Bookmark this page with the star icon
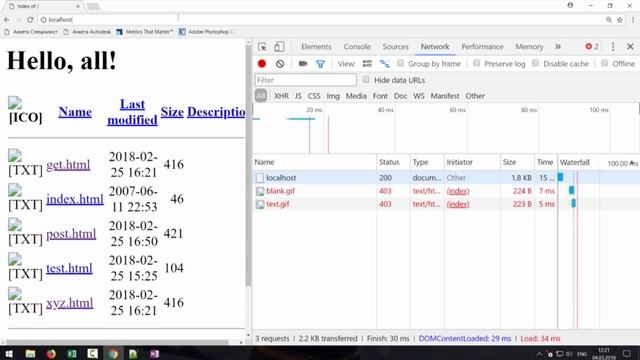Screen dimensions: 640x360 (x=620, y=20)
